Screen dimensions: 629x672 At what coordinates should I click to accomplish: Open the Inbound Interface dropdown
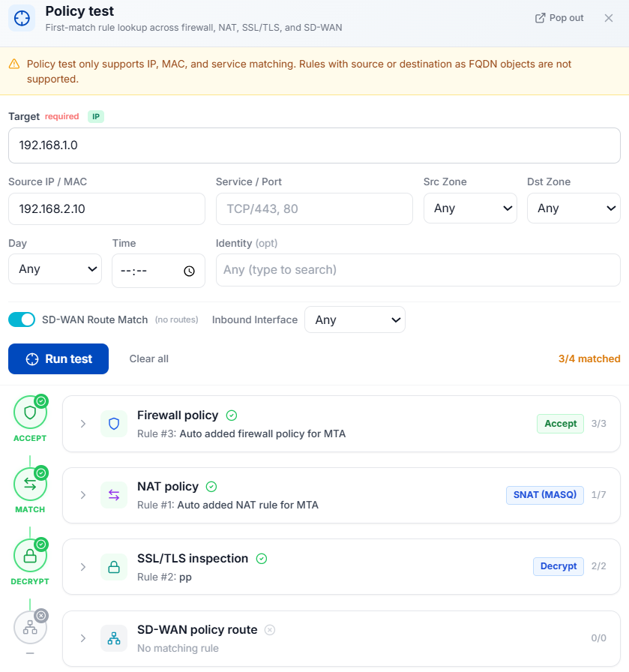click(355, 319)
